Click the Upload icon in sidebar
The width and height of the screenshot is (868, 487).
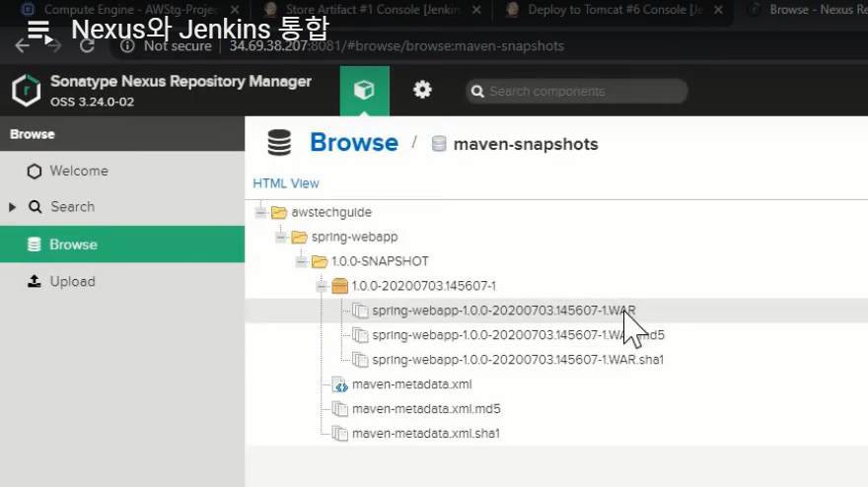35,281
